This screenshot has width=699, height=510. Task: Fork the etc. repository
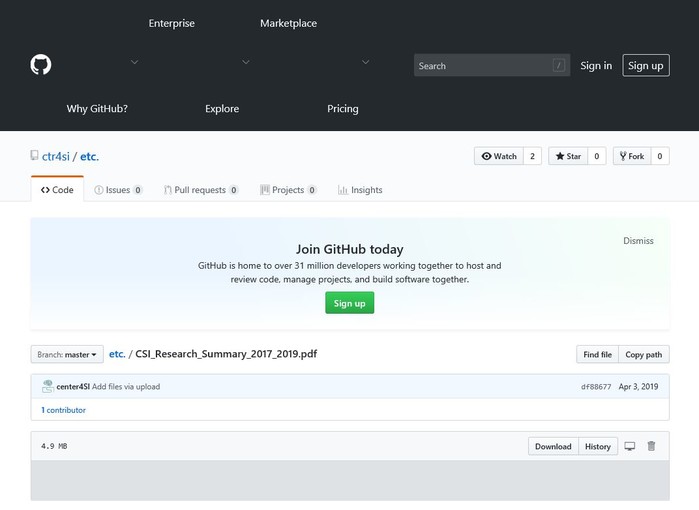632,156
